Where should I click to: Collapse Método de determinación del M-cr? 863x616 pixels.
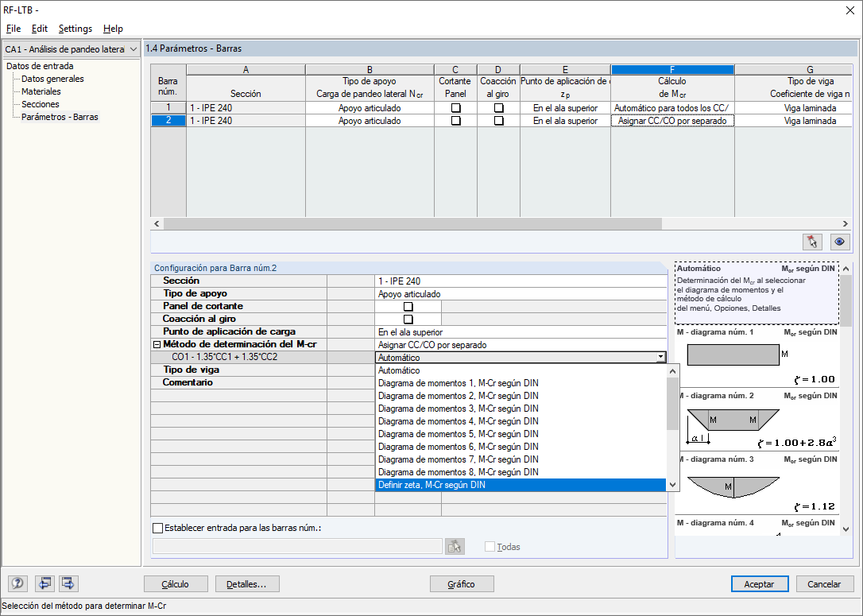point(157,345)
